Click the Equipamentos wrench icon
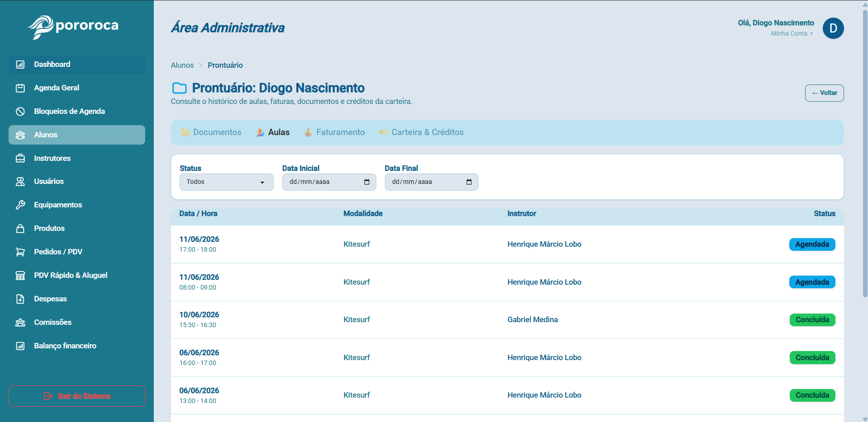The height and width of the screenshot is (422, 868). point(20,205)
